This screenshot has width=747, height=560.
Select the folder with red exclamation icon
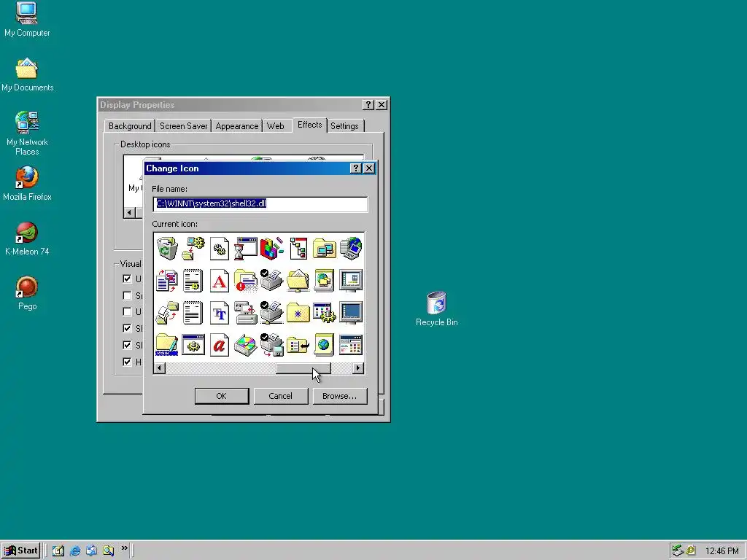tap(245, 281)
